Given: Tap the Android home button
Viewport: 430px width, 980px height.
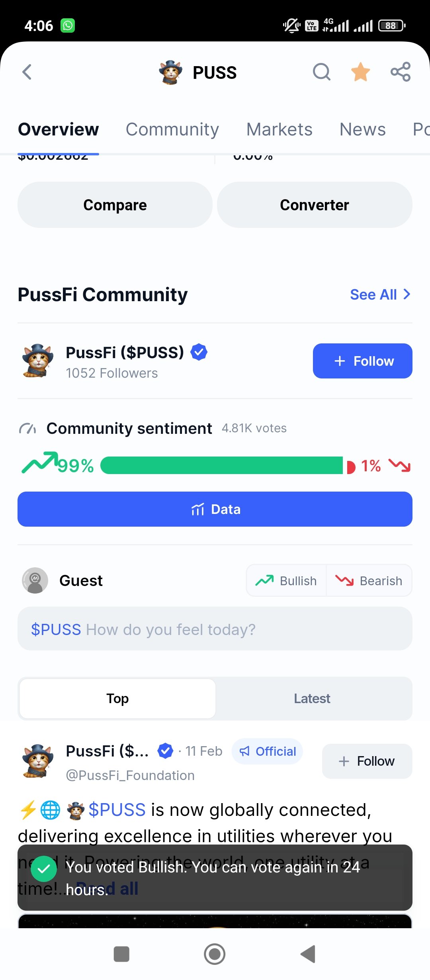Looking at the screenshot, I should tap(215, 954).
